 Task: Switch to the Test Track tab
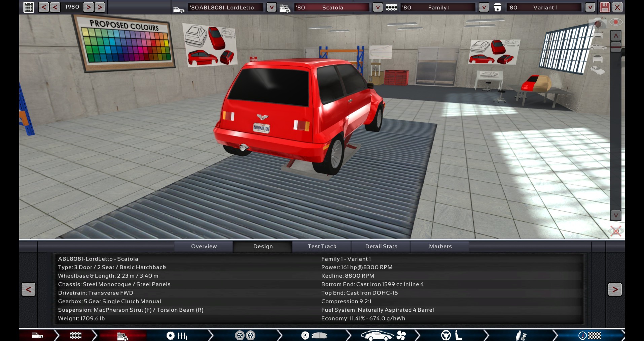coord(322,246)
